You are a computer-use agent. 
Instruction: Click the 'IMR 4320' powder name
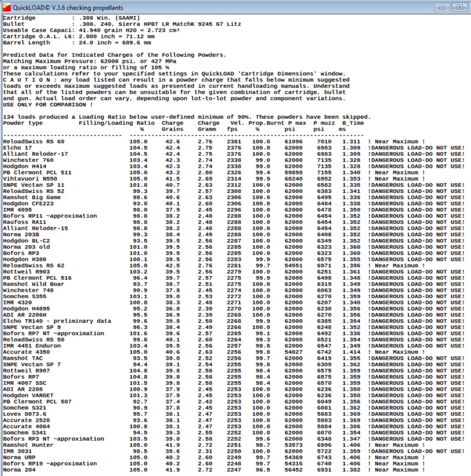tap(17, 303)
